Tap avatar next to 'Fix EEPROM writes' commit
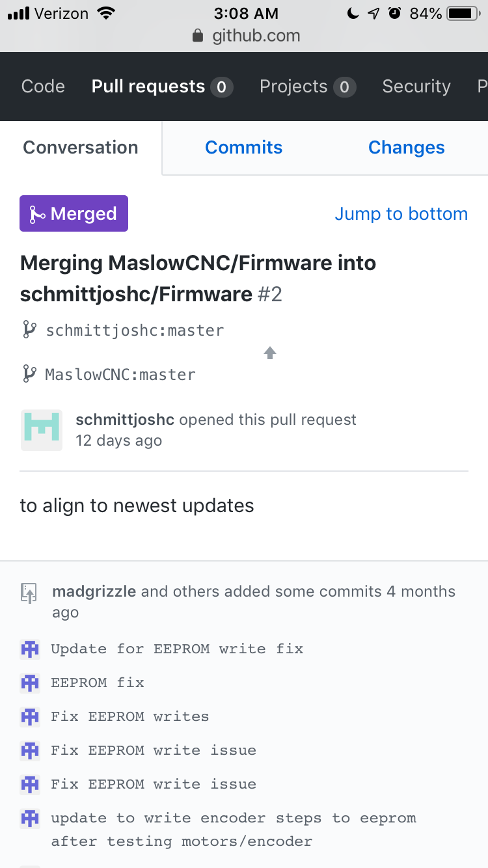This screenshot has width=488, height=868. point(30,716)
